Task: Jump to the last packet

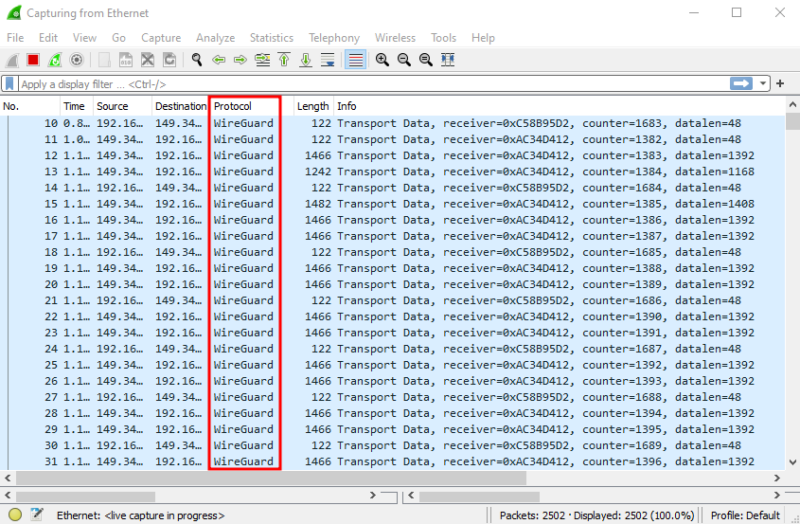Action: click(x=306, y=60)
